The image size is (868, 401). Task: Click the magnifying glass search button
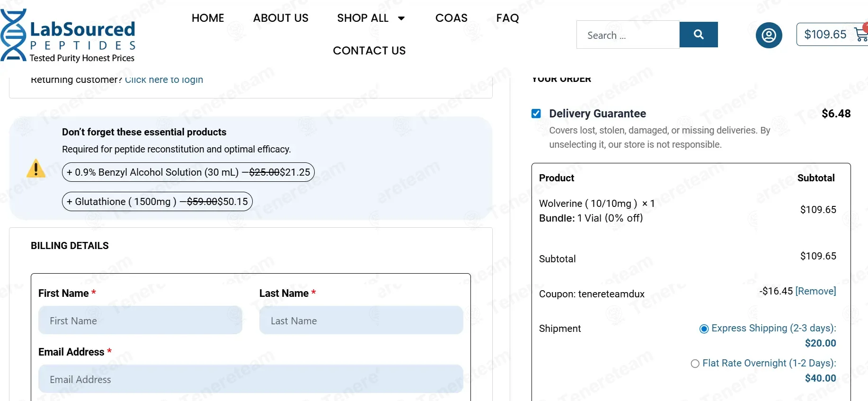[699, 35]
